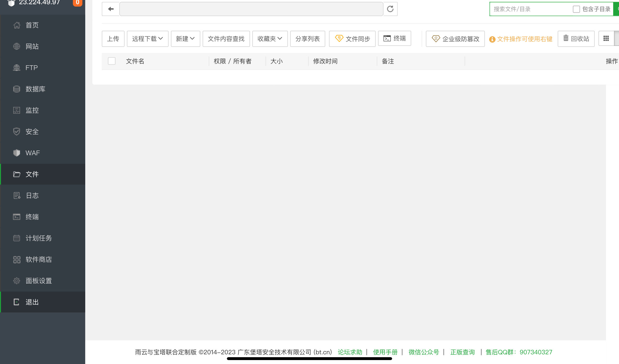Open the recycle bin (回收站)

(576, 39)
